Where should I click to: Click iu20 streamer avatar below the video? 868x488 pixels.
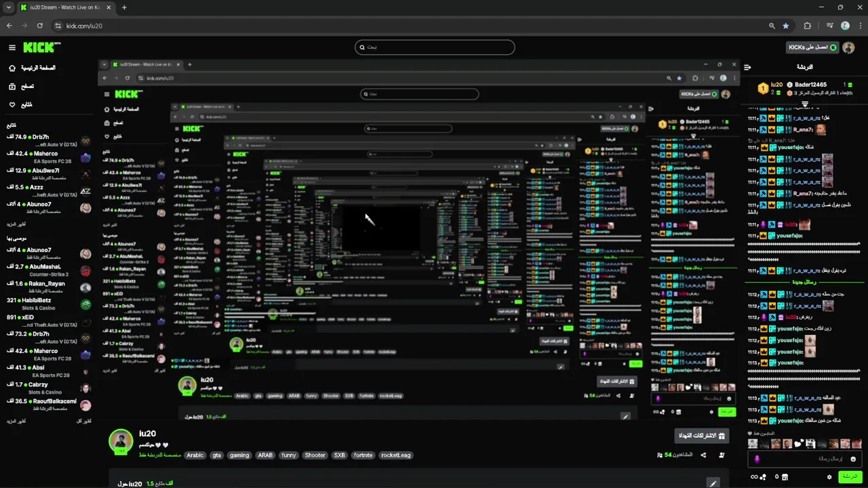pos(121,441)
